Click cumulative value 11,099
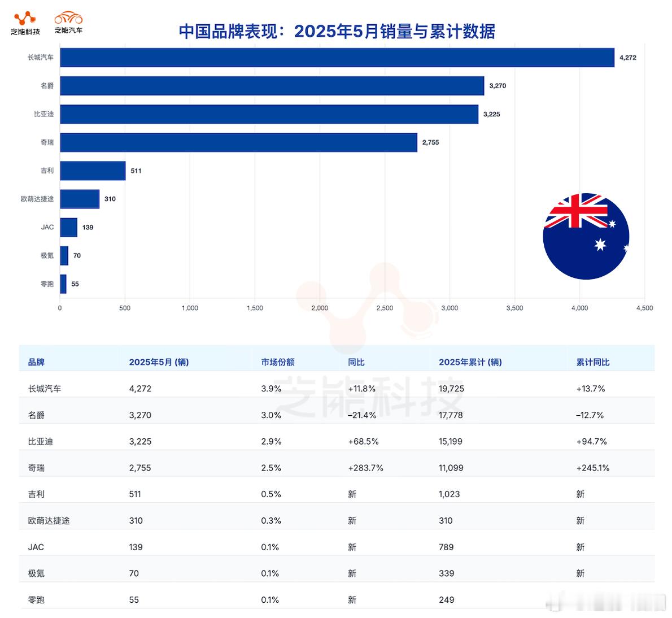672x618 pixels. coord(451,468)
